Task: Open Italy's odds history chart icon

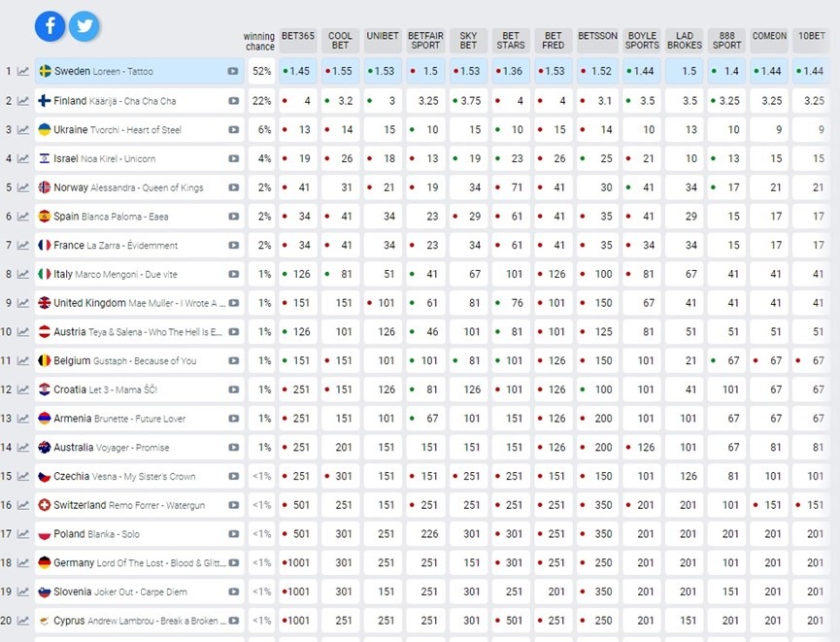Action: (x=23, y=274)
